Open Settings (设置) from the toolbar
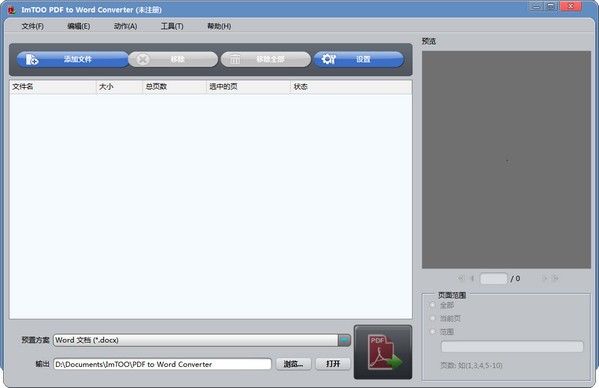The image size is (599, 388). (358, 59)
